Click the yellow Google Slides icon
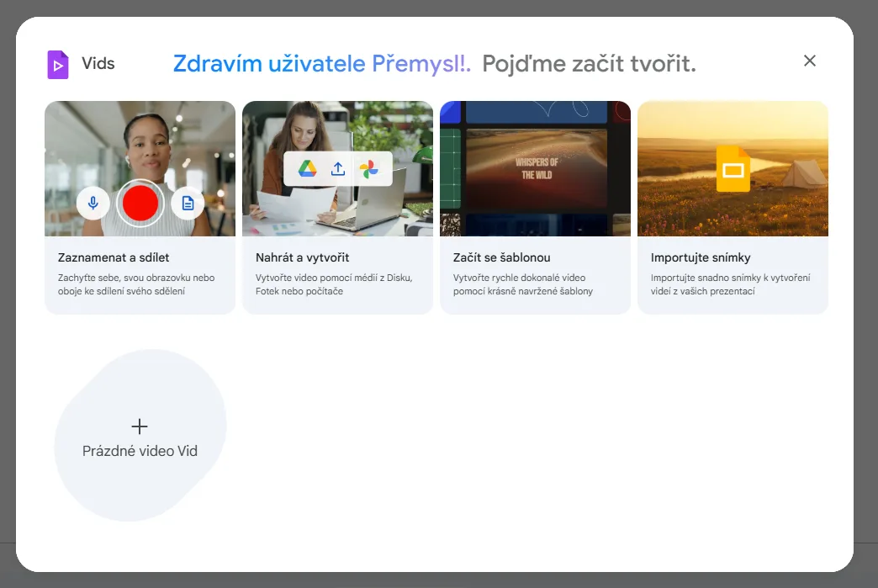This screenshot has height=588, width=878. (733, 169)
